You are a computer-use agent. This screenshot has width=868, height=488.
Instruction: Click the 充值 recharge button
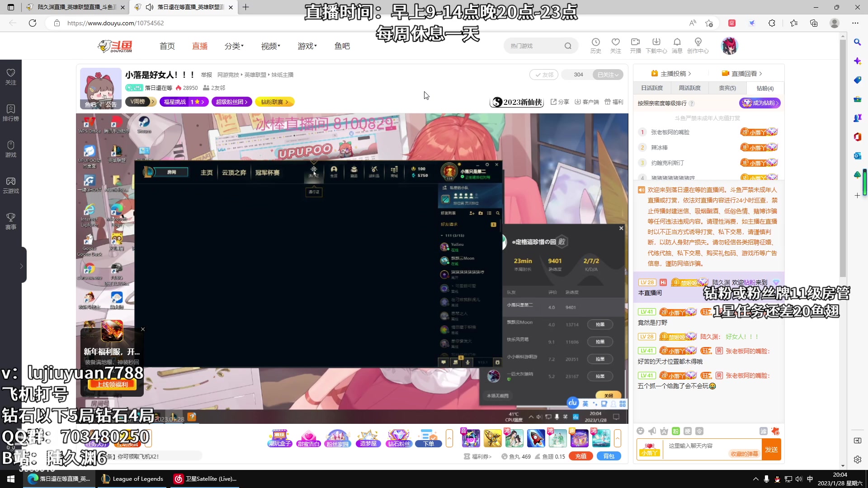click(581, 456)
